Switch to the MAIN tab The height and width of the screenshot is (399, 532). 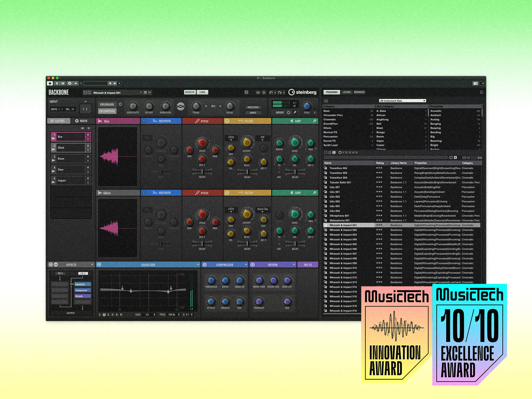(81, 121)
